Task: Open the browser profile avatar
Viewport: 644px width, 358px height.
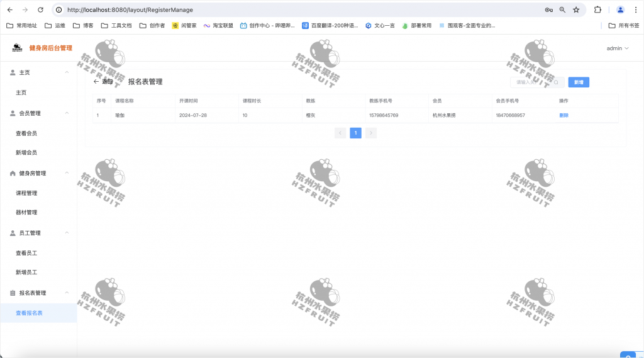Action: click(x=620, y=10)
